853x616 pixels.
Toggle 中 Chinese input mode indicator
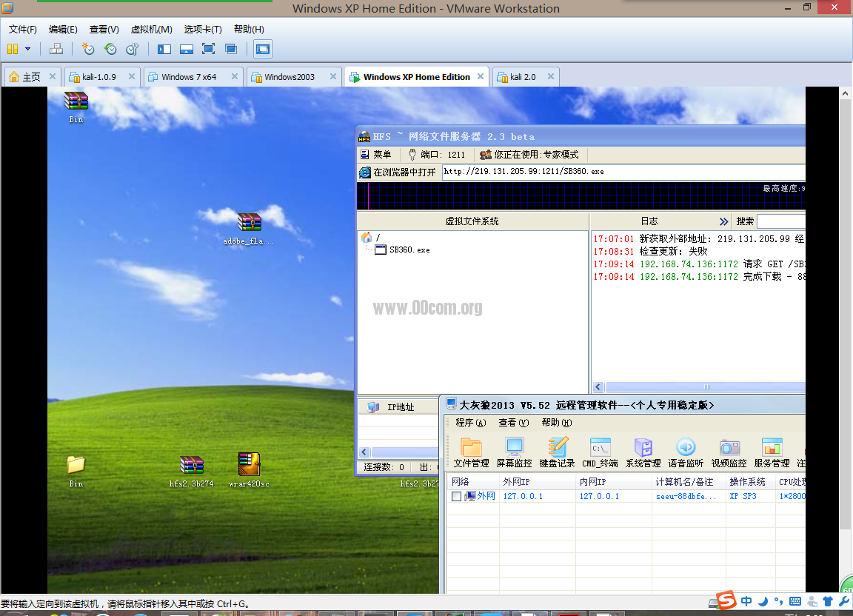pyautogui.click(x=746, y=601)
